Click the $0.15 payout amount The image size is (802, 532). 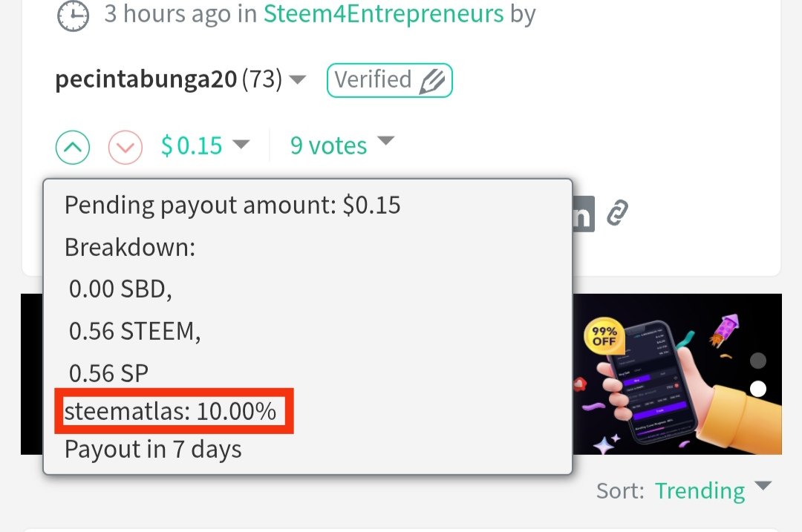coord(192,145)
